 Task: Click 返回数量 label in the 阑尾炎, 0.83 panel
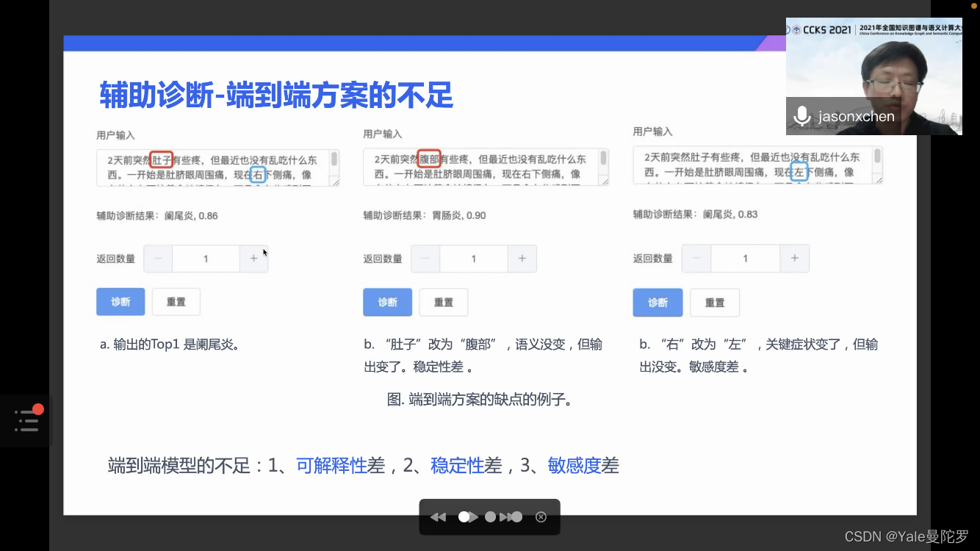click(653, 259)
